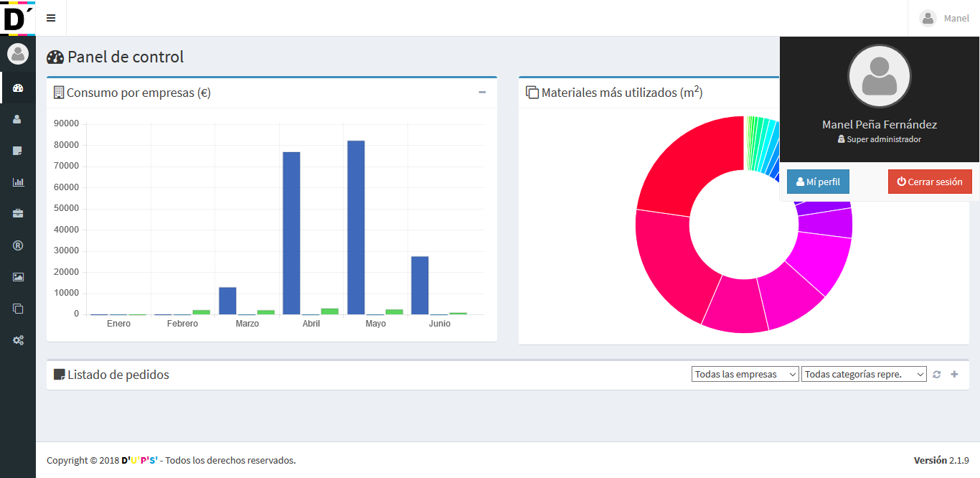The width and height of the screenshot is (980, 478).
Task: Open the sticky note orders icon in sidebar
Action: (x=18, y=151)
